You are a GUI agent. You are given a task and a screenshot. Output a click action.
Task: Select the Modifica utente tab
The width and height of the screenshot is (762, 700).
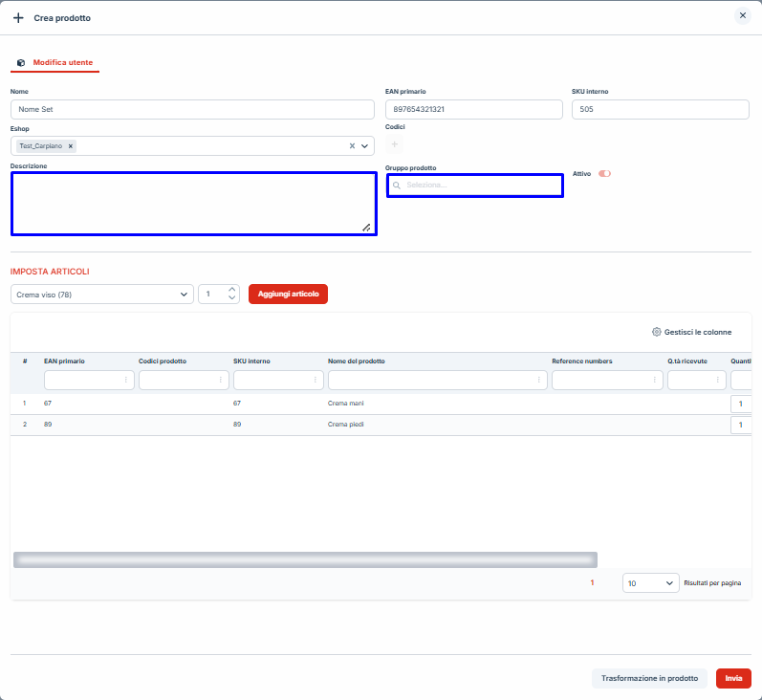[62, 62]
